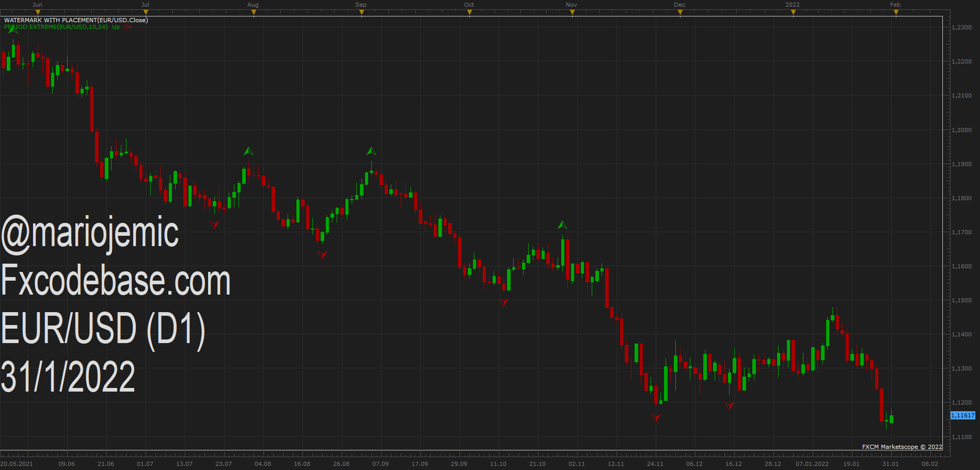The width and height of the screenshot is (980, 470).
Task: Click the orange triangle marker under Jun
Action: click(x=38, y=13)
